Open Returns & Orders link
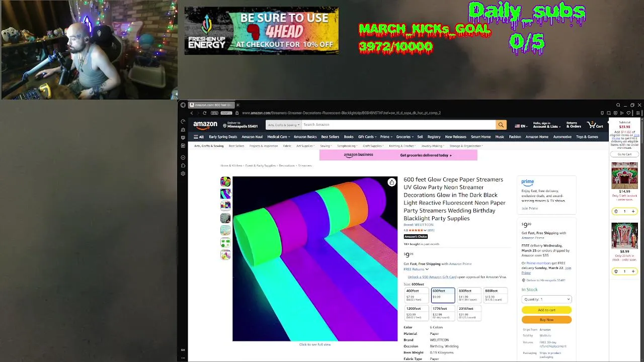644x362 pixels. tap(574, 125)
